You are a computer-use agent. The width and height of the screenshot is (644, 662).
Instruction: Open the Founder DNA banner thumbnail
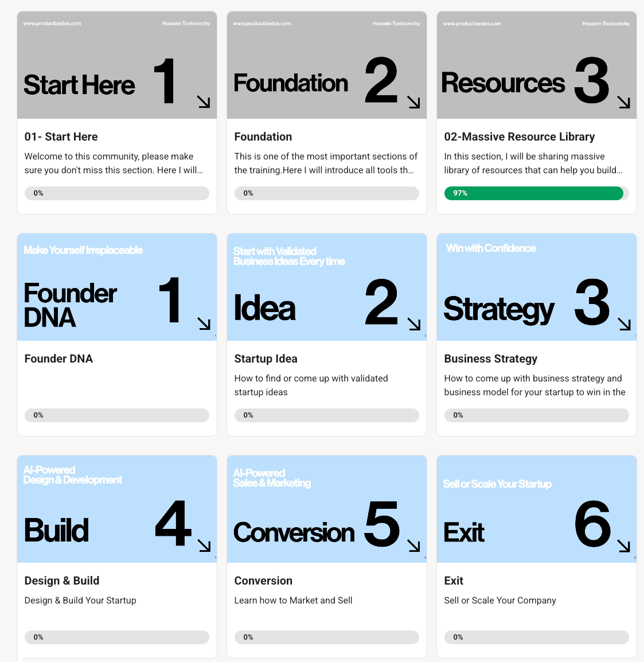click(x=117, y=287)
